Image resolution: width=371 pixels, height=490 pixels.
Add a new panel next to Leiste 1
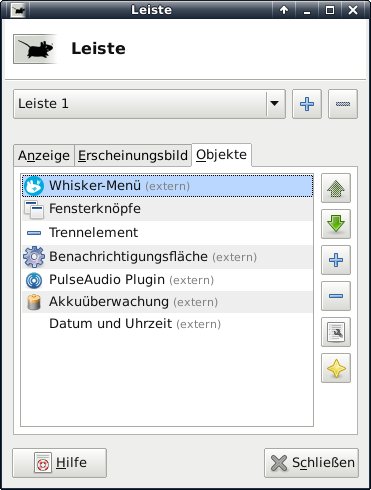point(307,104)
